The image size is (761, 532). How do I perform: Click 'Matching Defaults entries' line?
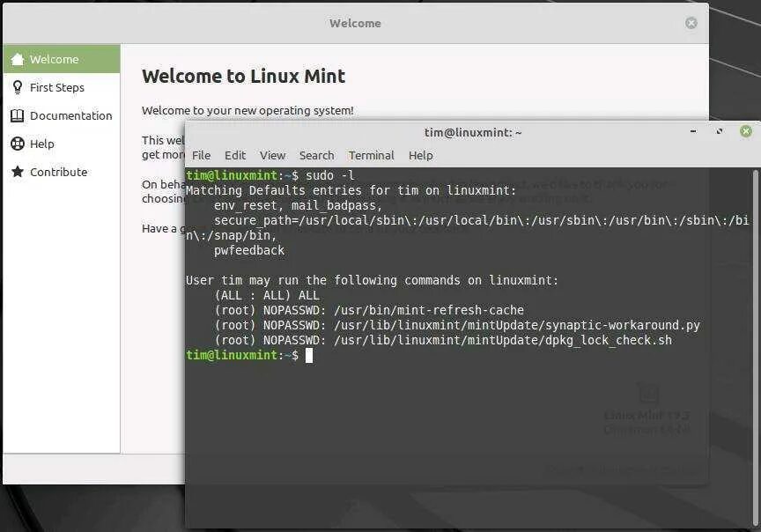click(351, 190)
